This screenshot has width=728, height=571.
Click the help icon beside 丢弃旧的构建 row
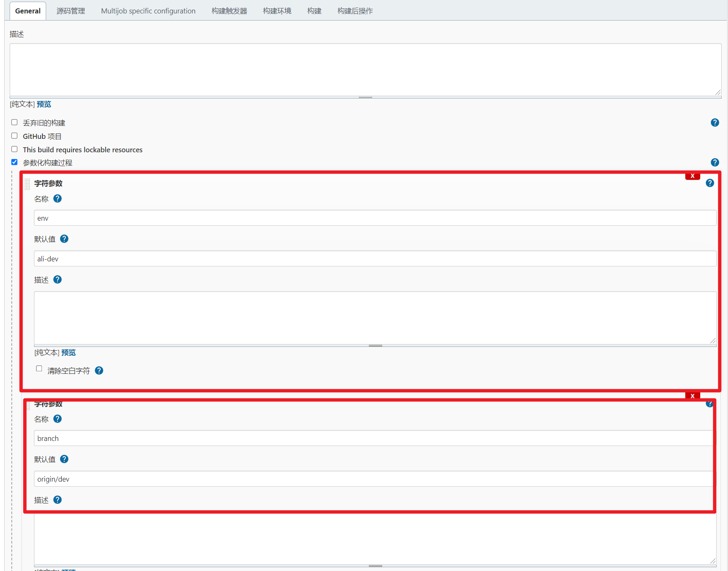coord(715,122)
